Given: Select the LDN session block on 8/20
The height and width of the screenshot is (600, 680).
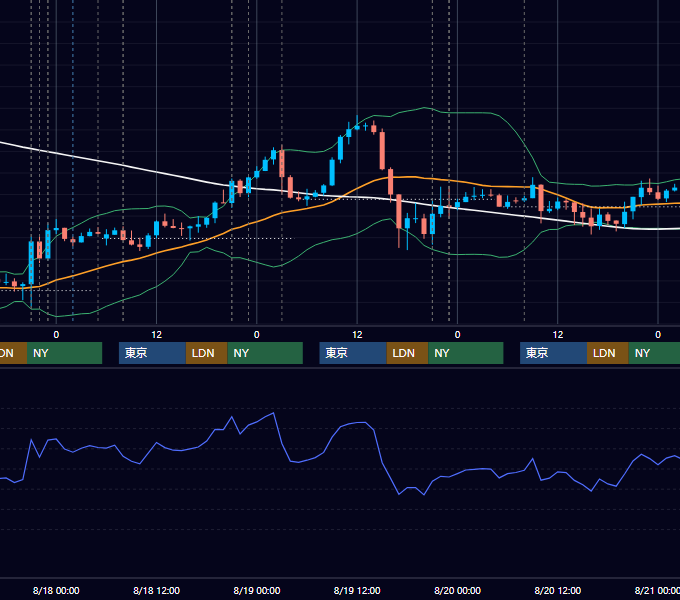Looking at the screenshot, I should point(608,353).
